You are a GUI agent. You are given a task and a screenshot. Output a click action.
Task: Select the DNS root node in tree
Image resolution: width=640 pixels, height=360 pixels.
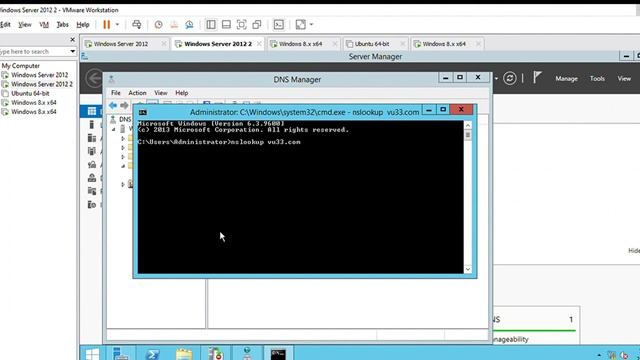click(x=121, y=119)
